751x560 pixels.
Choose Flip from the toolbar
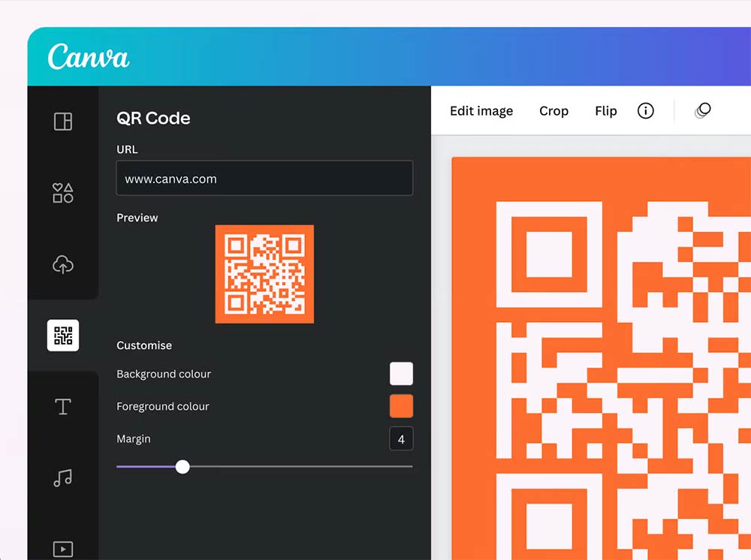click(606, 111)
